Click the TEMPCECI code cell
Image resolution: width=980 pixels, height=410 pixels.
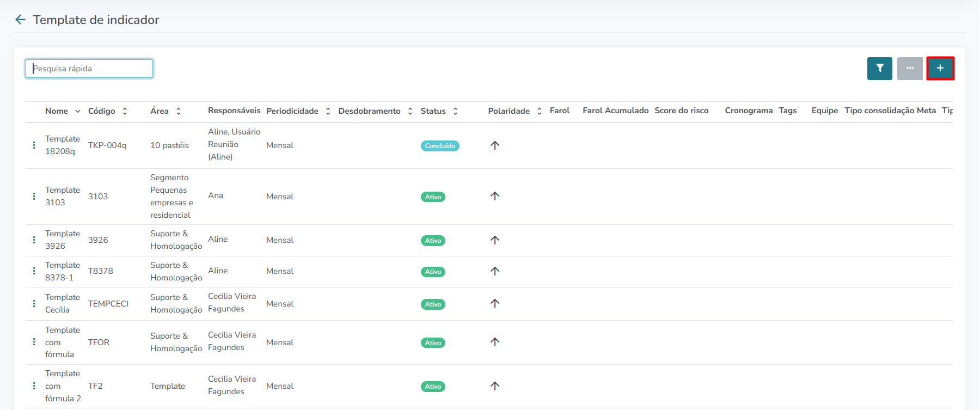tap(108, 304)
